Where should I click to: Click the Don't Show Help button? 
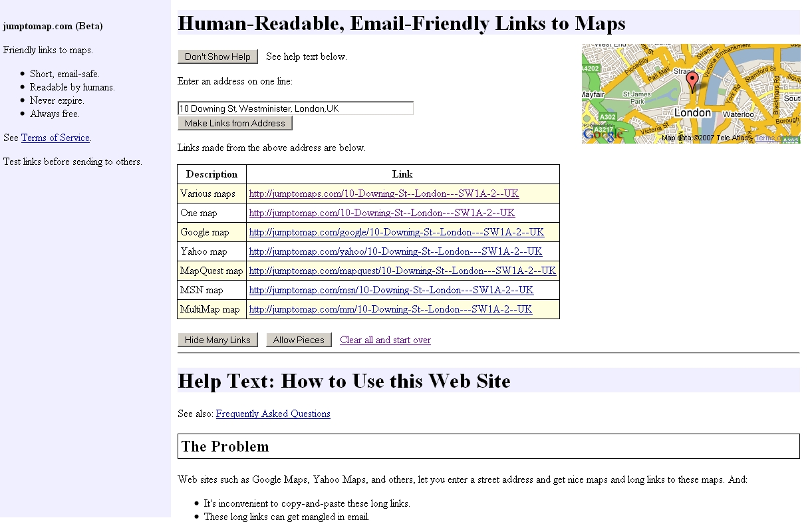(x=217, y=57)
